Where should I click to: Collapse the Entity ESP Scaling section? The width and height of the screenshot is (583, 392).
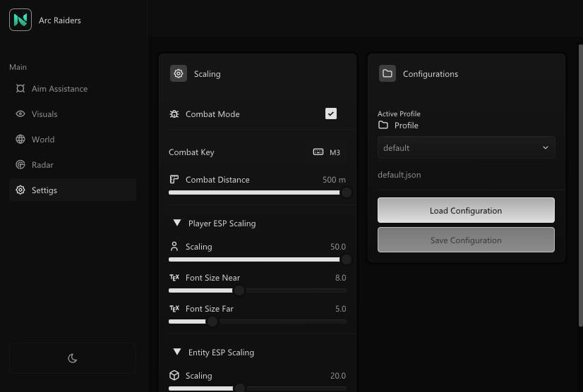tap(177, 353)
